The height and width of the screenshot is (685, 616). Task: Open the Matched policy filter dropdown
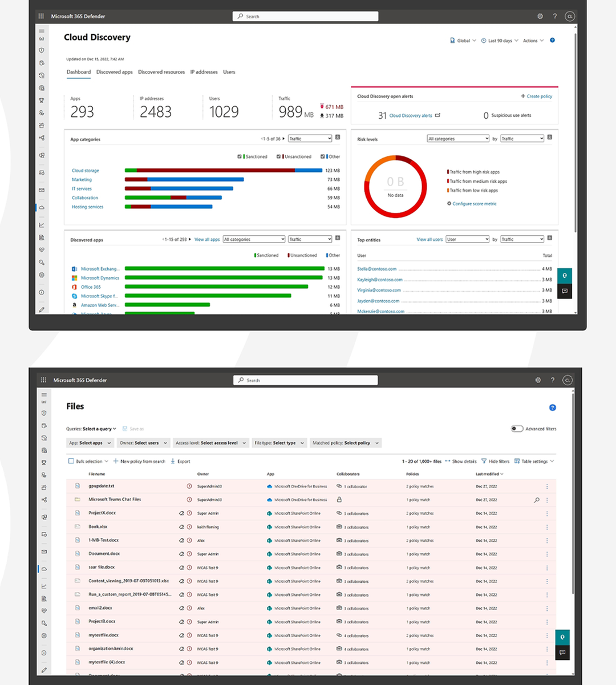346,443
